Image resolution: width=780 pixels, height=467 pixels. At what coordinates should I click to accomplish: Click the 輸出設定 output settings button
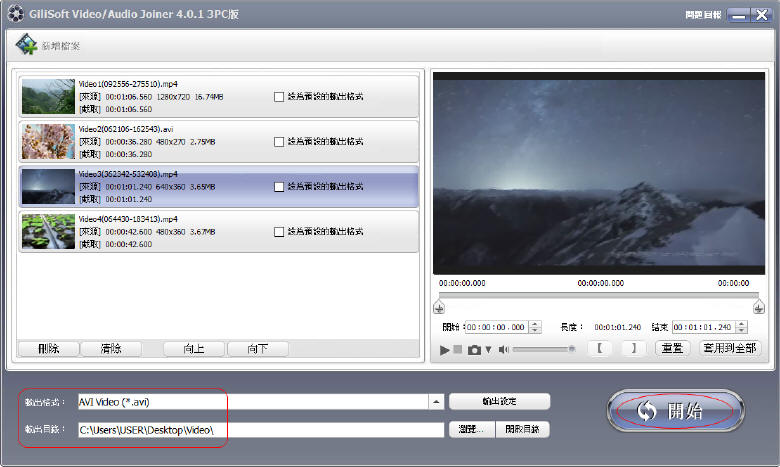pyautogui.click(x=499, y=401)
